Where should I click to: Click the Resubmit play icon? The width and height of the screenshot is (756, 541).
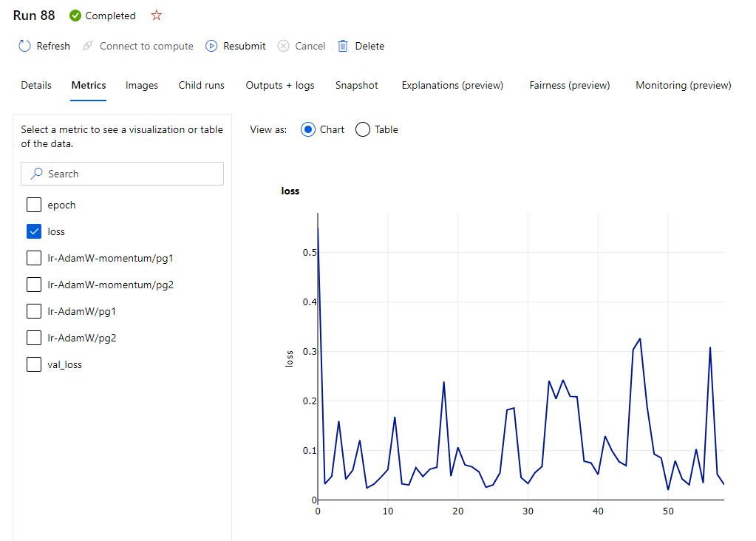pyautogui.click(x=211, y=46)
